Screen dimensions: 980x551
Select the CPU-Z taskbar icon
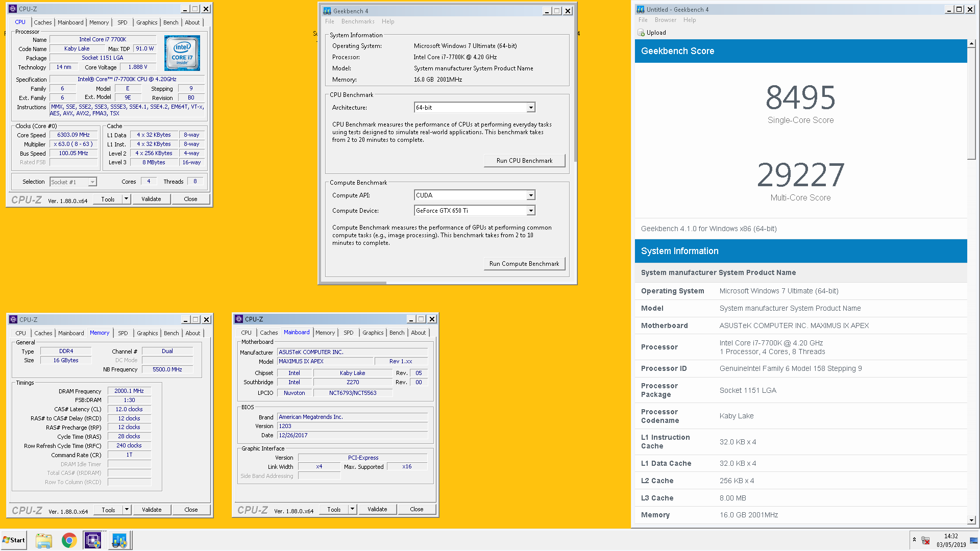click(x=93, y=540)
